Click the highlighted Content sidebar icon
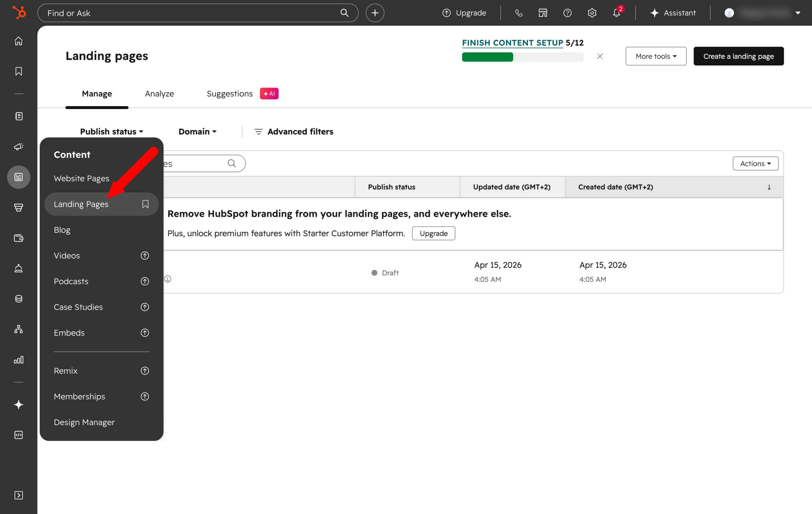812x514 pixels. click(18, 177)
